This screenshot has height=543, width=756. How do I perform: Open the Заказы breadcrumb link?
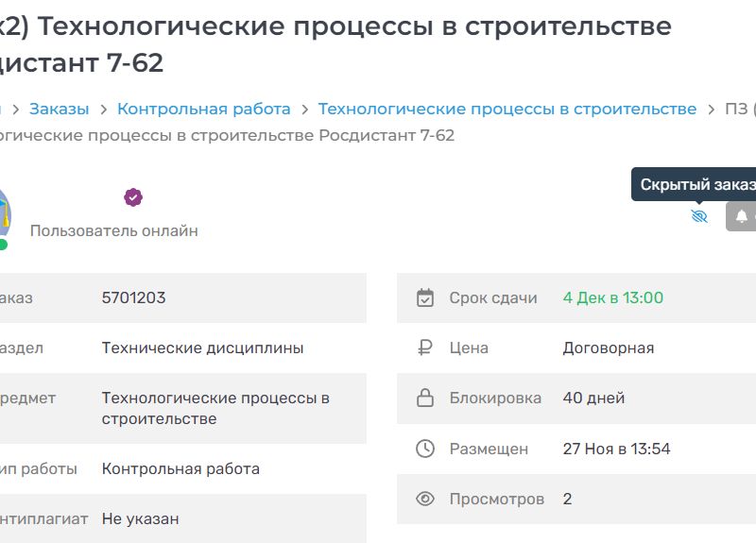pos(59,110)
